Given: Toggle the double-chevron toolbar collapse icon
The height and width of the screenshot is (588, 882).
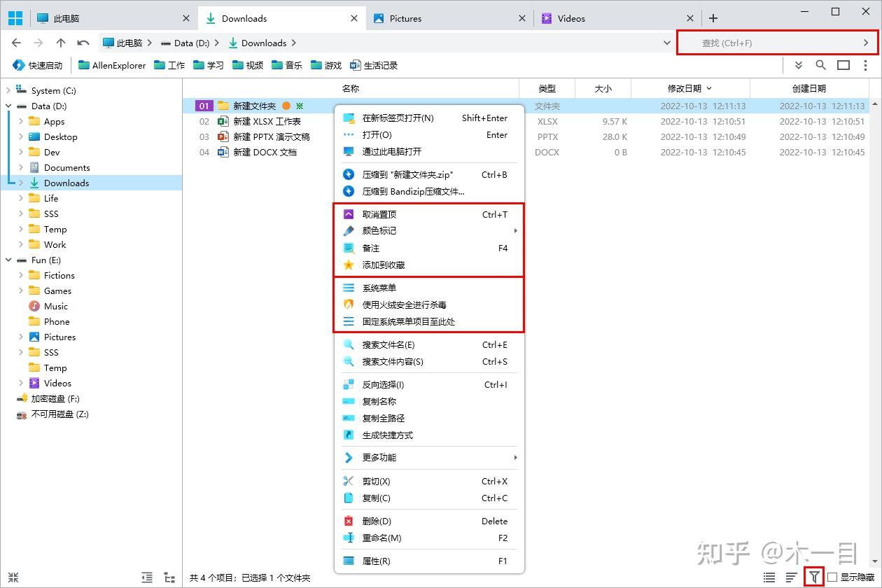Looking at the screenshot, I should click(x=800, y=65).
